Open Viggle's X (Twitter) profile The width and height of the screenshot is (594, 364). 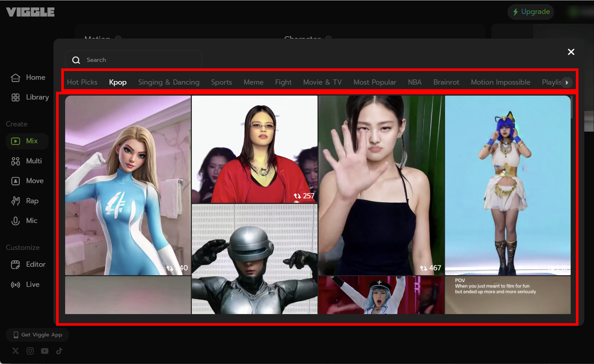(16, 351)
